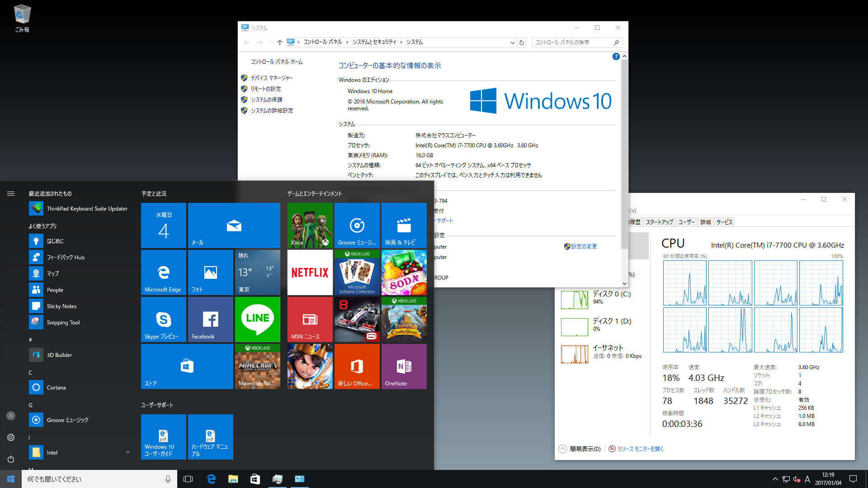The height and width of the screenshot is (488, 868).
Task: Open the Mail tile
Action: [234, 225]
